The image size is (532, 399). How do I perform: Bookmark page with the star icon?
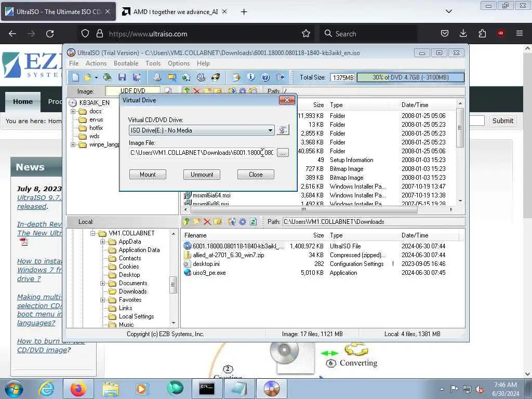[x=305, y=34]
